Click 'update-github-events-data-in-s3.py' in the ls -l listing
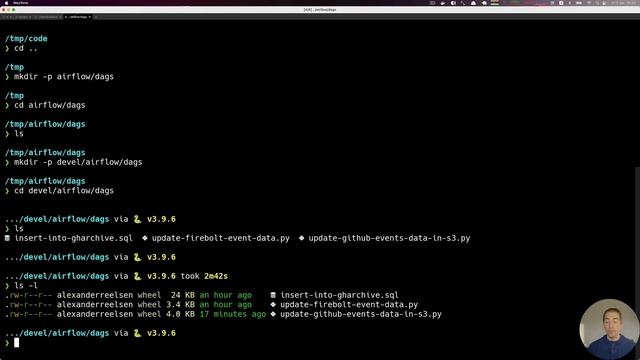 (x=361, y=314)
